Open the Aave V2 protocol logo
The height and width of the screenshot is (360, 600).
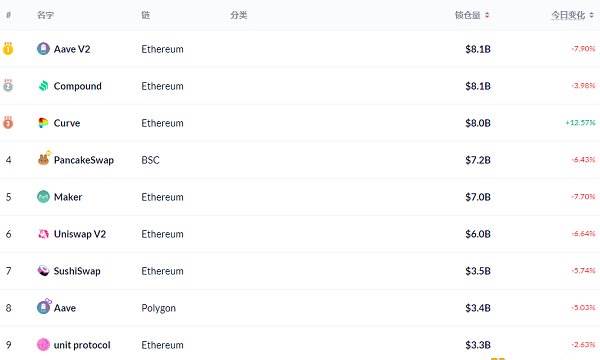(x=43, y=49)
